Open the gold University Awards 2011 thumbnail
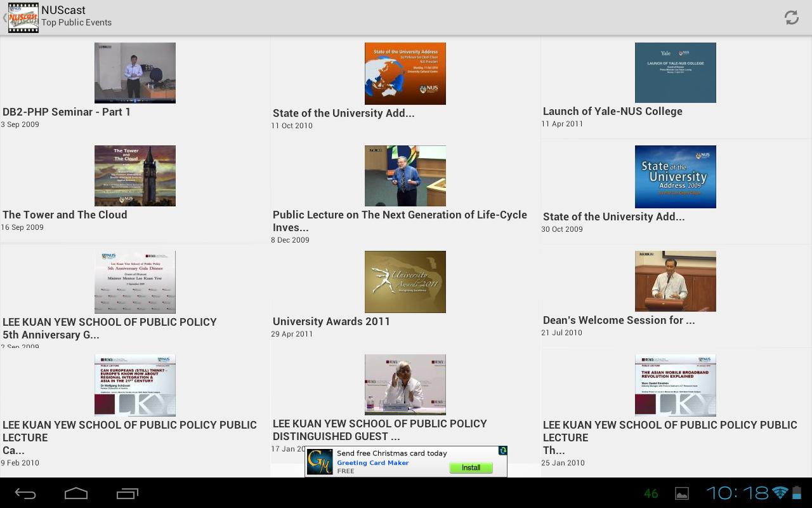The image size is (812, 508). [405, 282]
